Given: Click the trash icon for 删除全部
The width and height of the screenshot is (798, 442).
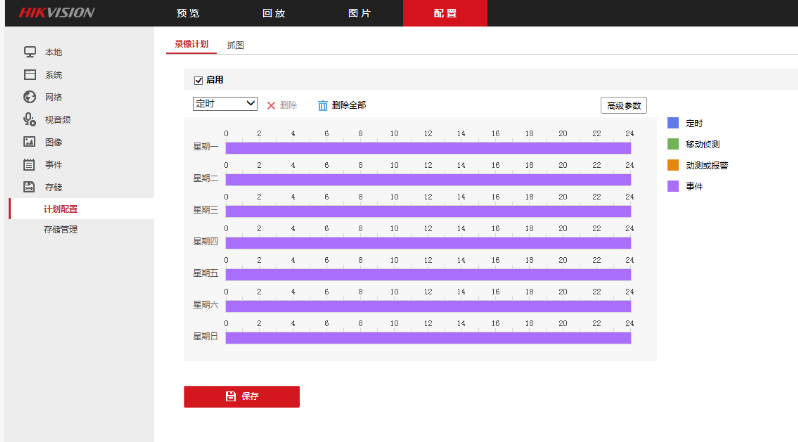Looking at the screenshot, I should click(322, 105).
